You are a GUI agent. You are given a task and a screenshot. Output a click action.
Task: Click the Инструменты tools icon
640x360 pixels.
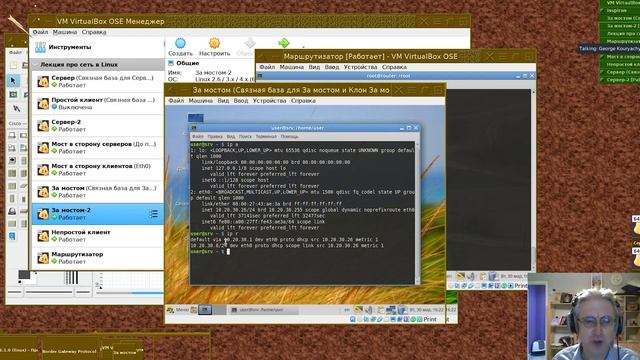pos(40,47)
